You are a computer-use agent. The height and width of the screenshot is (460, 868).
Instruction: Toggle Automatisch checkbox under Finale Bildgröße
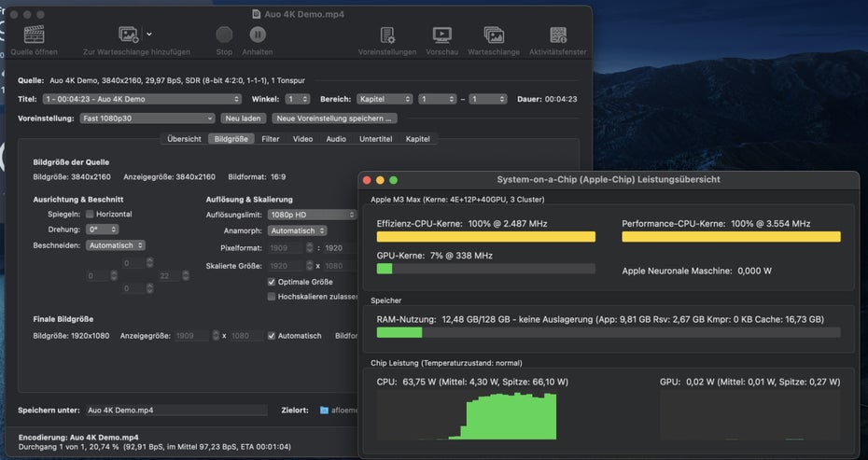(272, 336)
